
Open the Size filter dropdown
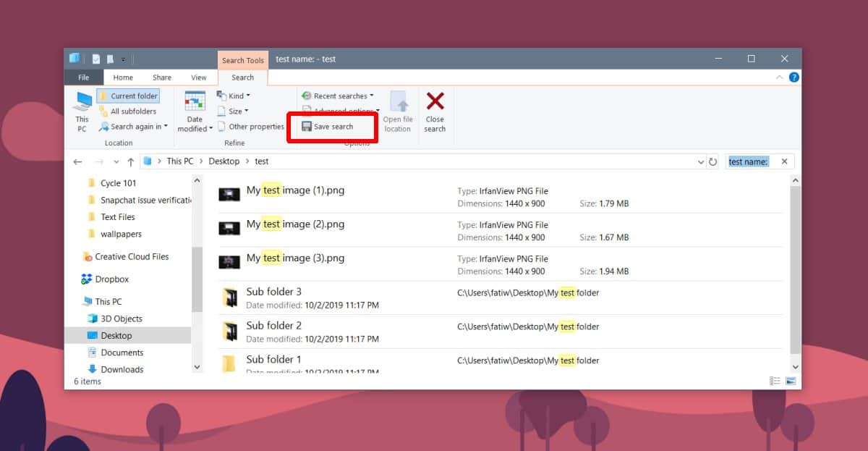pyautogui.click(x=233, y=111)
